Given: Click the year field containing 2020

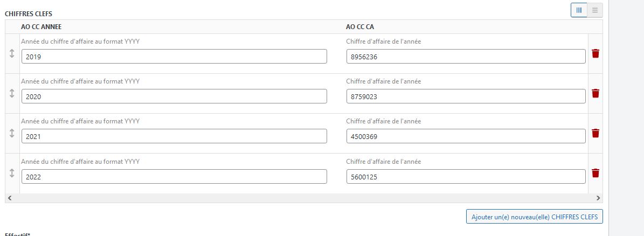Looking at the screenshot, I should [x=174, y=96].
